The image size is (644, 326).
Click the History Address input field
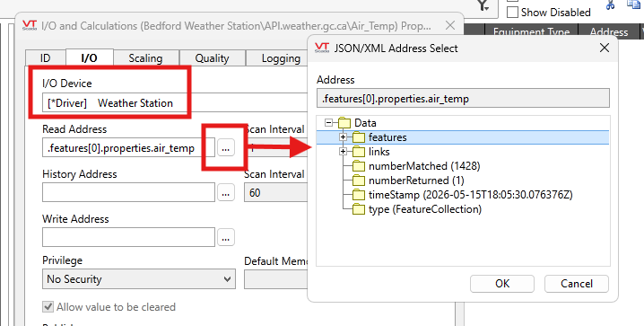coord(128,192)
